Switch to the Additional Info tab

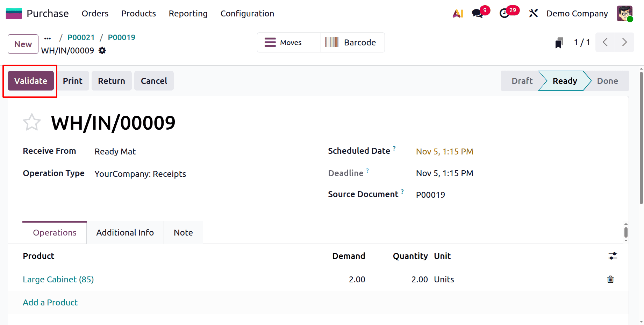pos(125,232)
